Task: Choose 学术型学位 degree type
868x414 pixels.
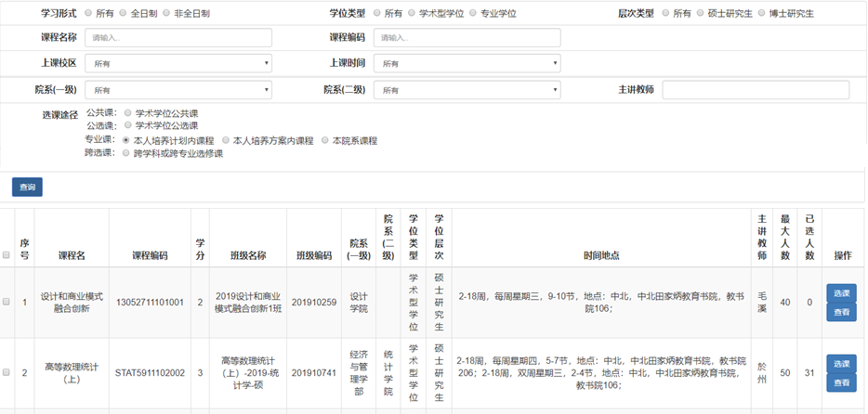Action: click(x=411, y=14)
